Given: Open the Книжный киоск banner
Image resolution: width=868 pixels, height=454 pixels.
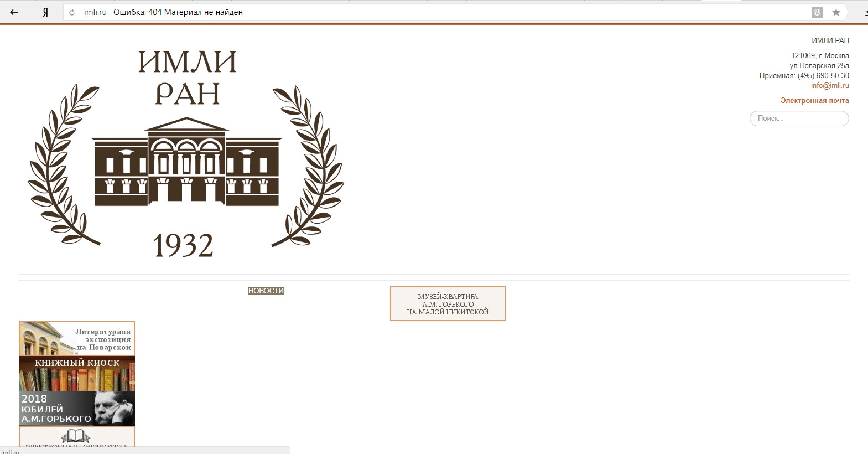Looking at the screenshot, I should pos(77,373).
